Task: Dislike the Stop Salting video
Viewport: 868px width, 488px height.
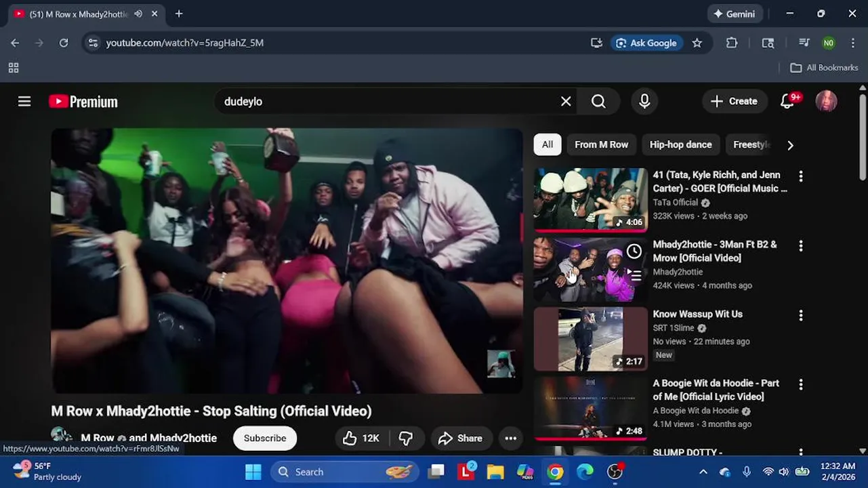Action: 406,439
